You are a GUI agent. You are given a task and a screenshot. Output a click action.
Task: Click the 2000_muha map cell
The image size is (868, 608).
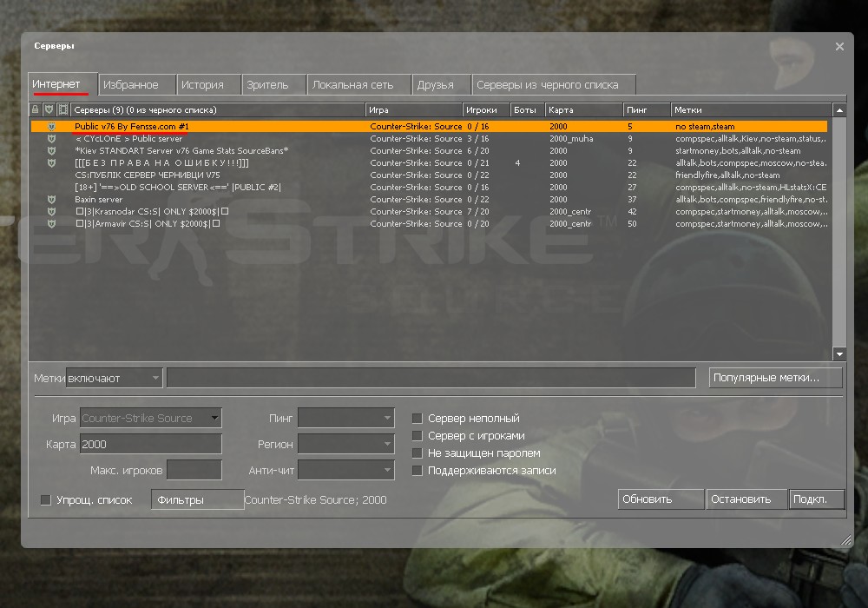pos(571,138)
